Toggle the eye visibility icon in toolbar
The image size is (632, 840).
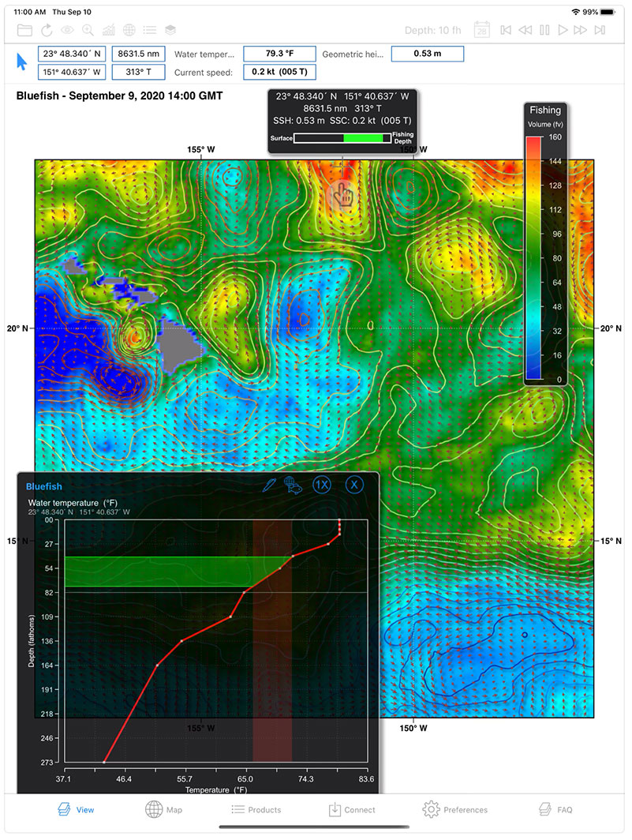(x=68, y=31)
